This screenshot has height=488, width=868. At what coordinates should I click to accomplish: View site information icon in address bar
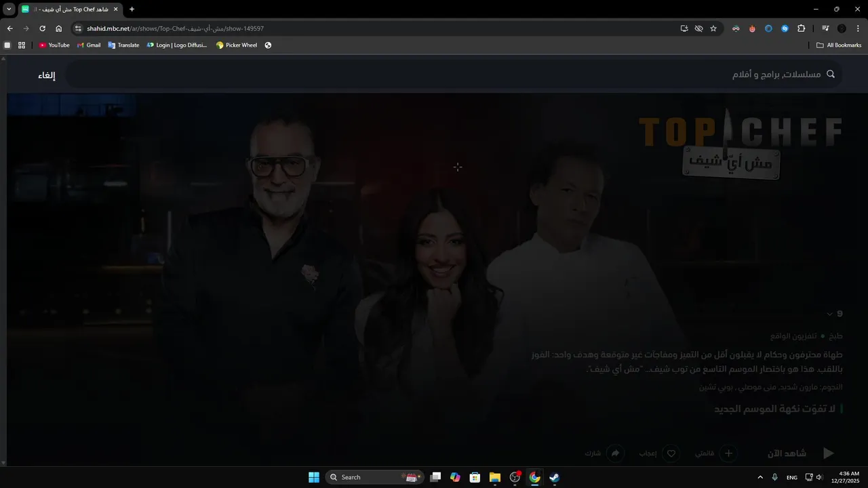click(x=78, y=28)
